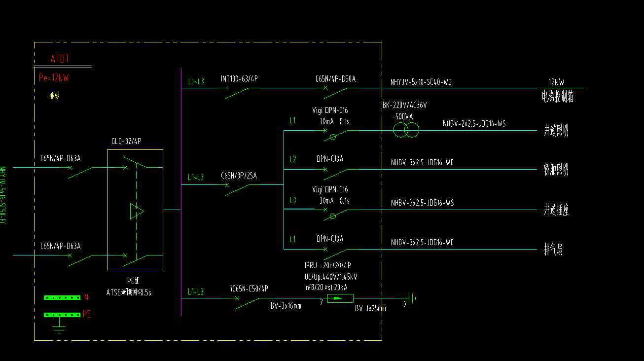
Task: Select the 轿厢照明 circuit label
Action: (556, 170)
